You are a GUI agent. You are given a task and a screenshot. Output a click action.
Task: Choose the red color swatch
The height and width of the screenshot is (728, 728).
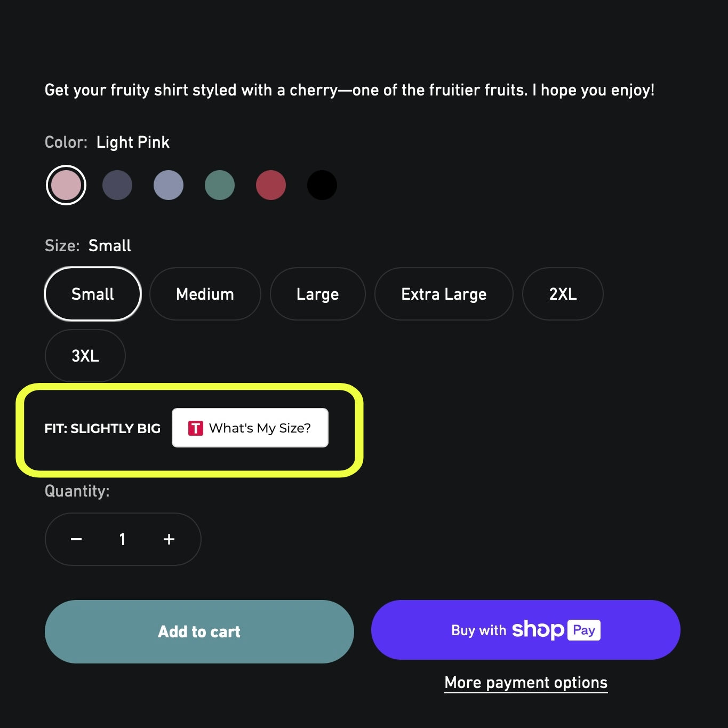click(x=271, y=185)
